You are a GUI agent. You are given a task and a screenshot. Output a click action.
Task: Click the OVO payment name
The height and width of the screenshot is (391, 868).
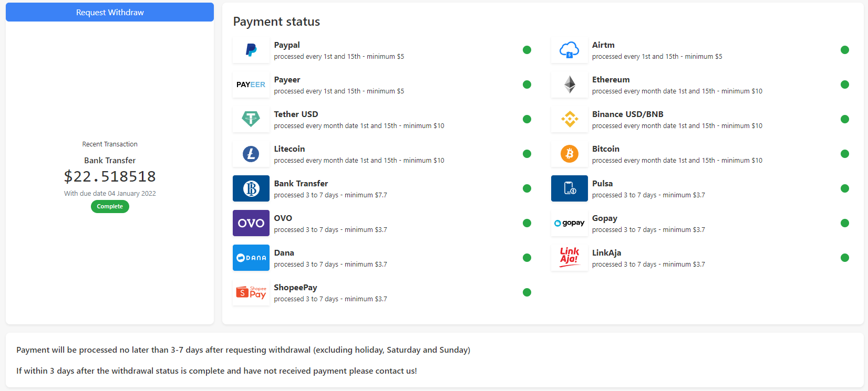point(283,218)
